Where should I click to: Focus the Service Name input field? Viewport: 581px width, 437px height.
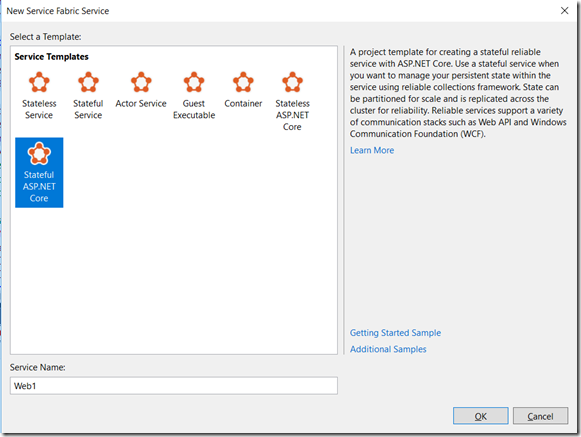[174, 386]
